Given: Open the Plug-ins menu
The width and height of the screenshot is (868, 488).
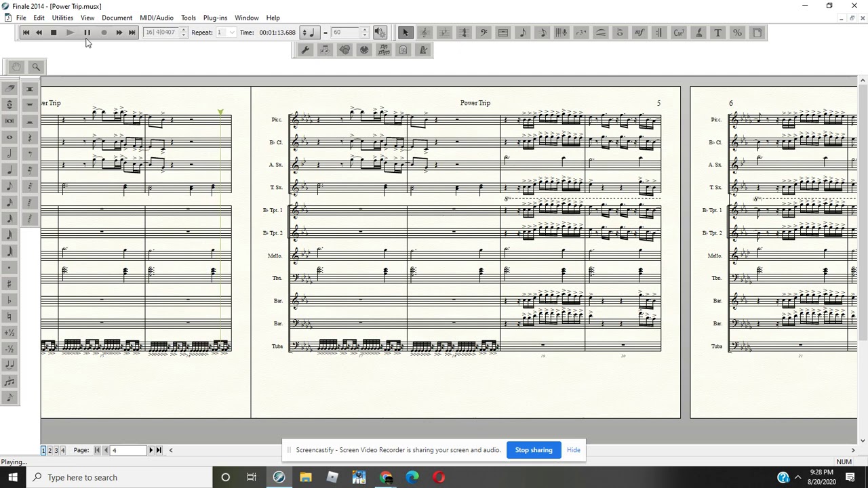Looking at the screenshot, I should 215,18.
